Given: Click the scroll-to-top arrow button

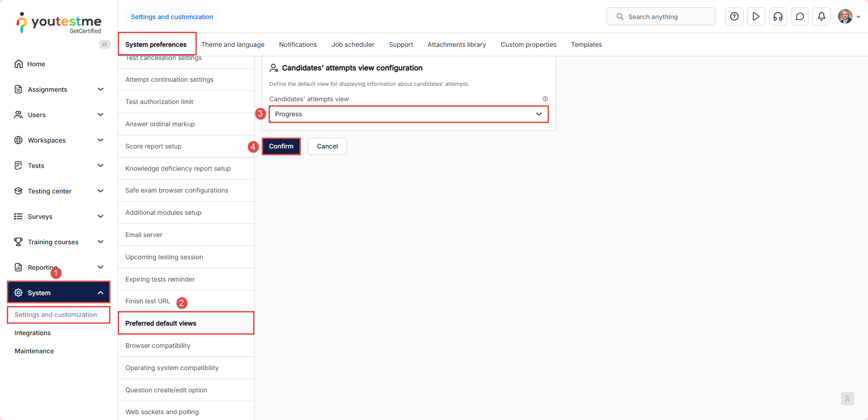Looking at the screenshot, I should (847, 399).
